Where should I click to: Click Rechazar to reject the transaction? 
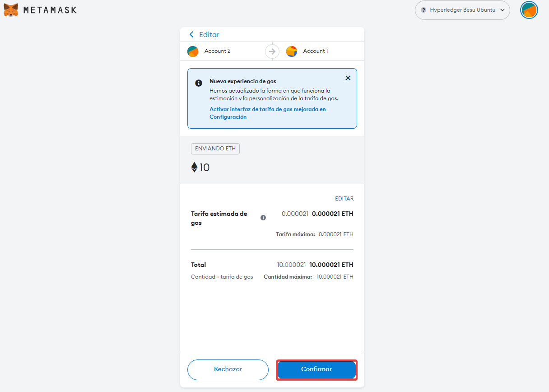point(228,369)
